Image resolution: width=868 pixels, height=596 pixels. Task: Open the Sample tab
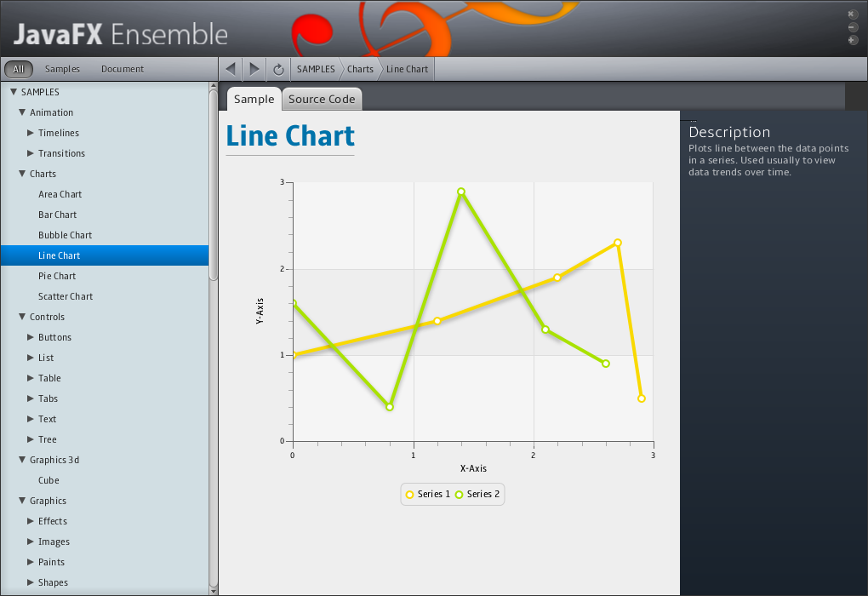pos(254,99)
